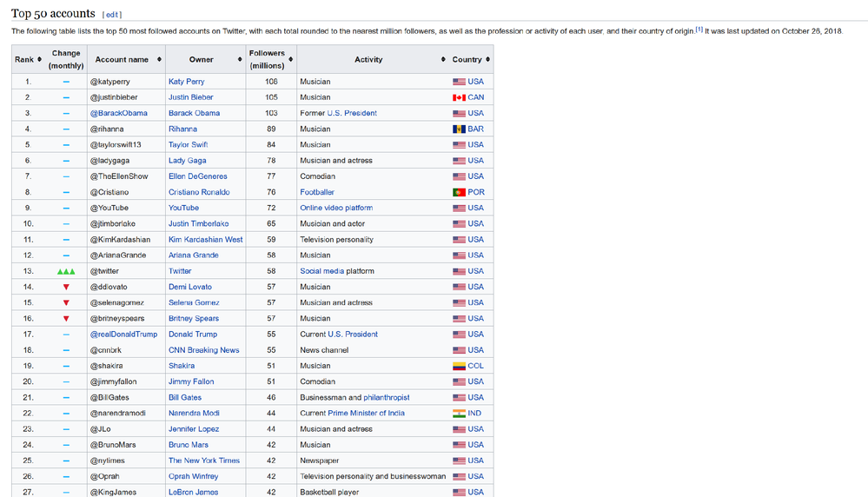Open Prime Minister of India link
Viewport: 868px width, 497px height.
[x=366, y=413]
